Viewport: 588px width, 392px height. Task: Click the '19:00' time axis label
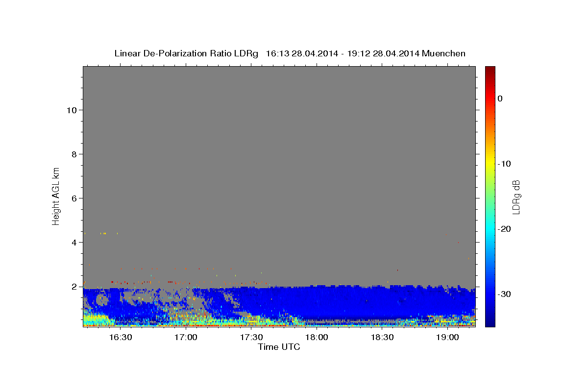447,337
